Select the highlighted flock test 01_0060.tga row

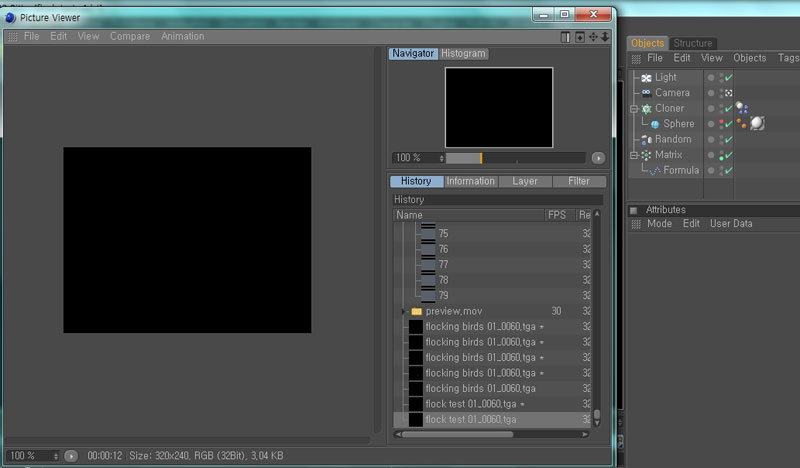point(492,420)
